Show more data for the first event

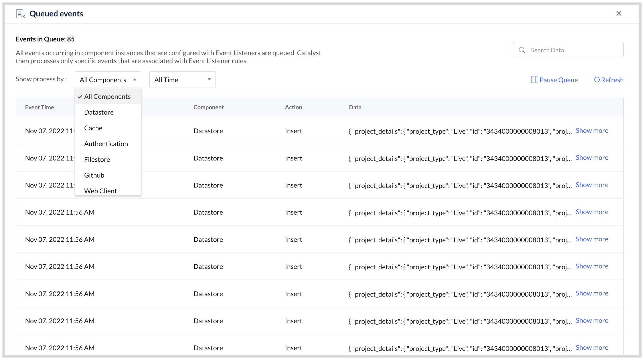pyautogui.click(x=592, y=130)
